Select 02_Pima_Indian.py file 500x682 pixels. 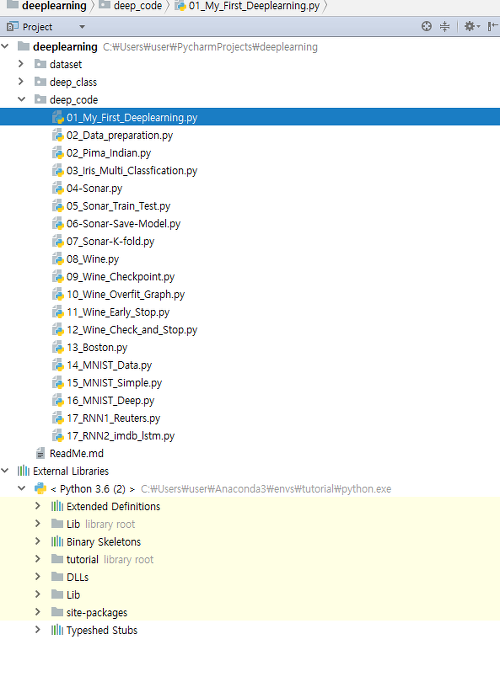tap(109, 153)
